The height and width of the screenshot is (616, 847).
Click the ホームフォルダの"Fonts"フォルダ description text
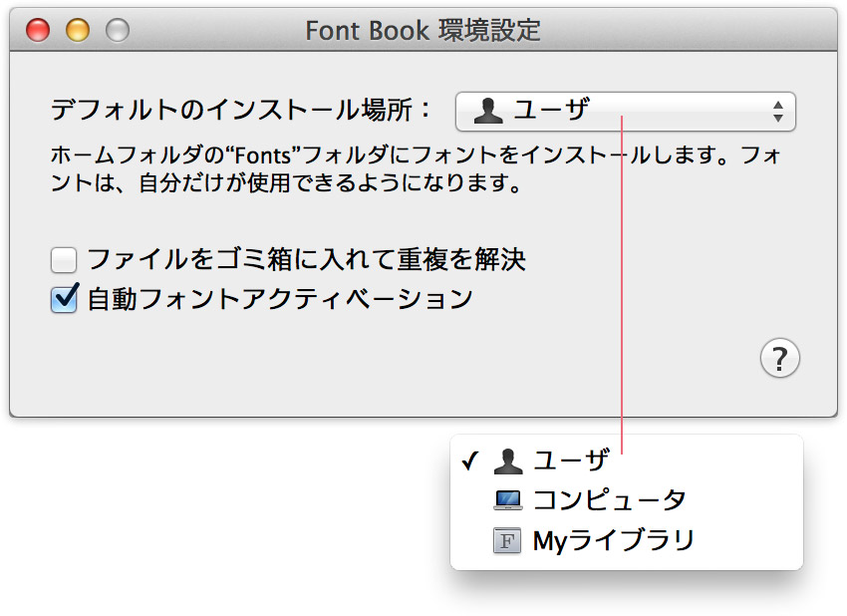click(416, 169)
